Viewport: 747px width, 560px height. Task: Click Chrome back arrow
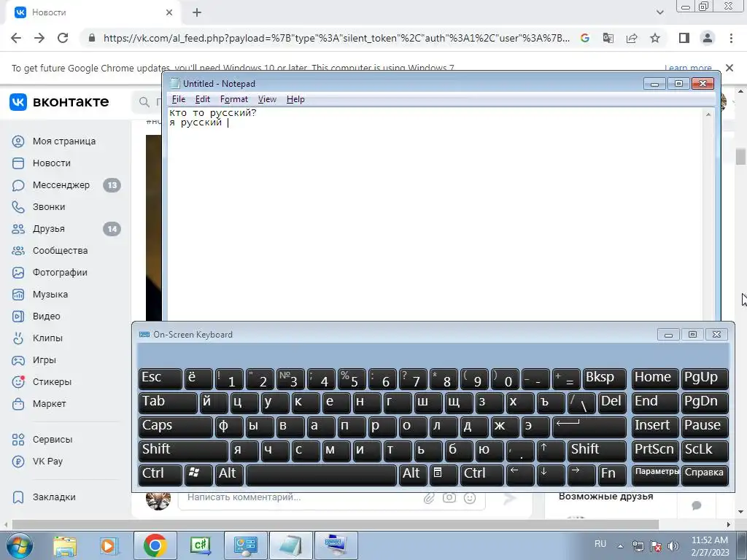[x=16, y=38]
